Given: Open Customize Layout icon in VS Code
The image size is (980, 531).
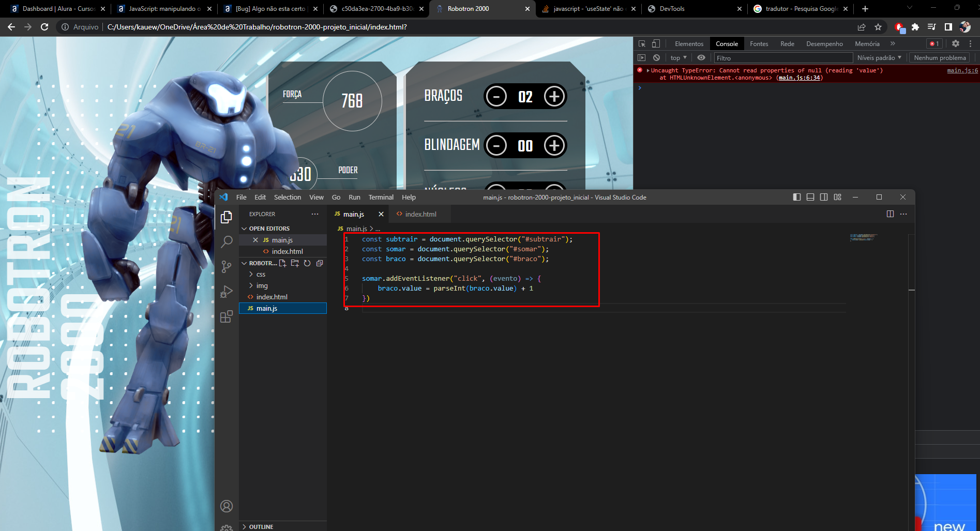Looking at the screenshot, I should [838, 197].
